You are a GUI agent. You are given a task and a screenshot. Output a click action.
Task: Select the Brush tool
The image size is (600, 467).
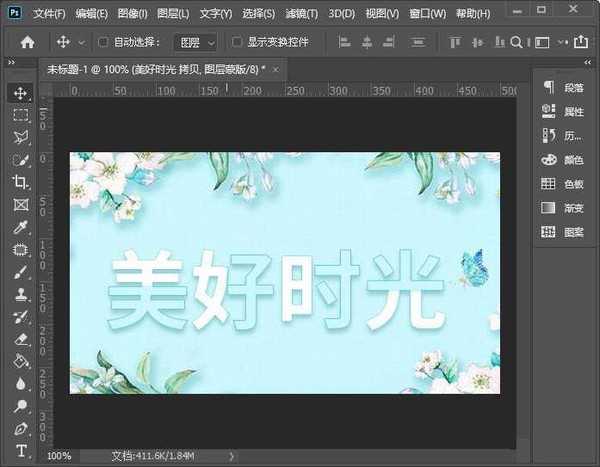point(20,272)
